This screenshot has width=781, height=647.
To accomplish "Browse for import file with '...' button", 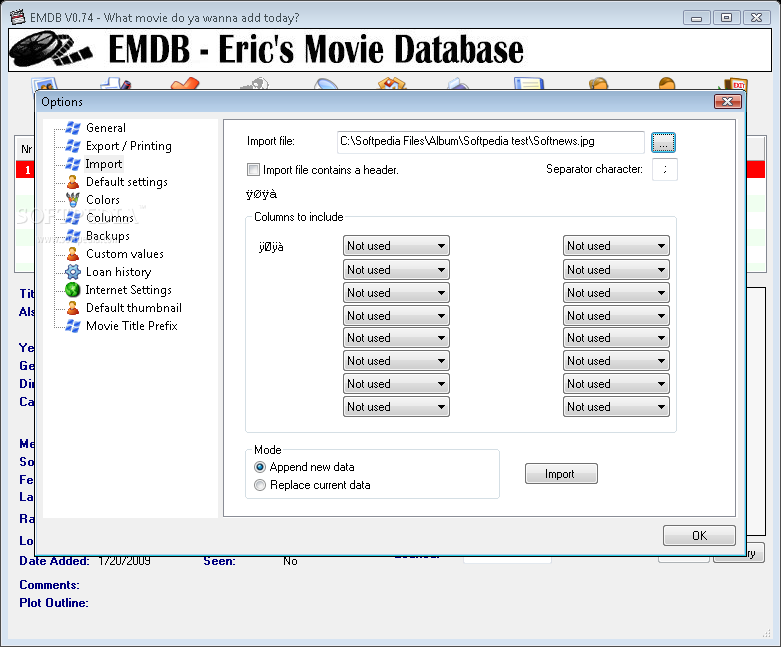I will click(663, 143).
